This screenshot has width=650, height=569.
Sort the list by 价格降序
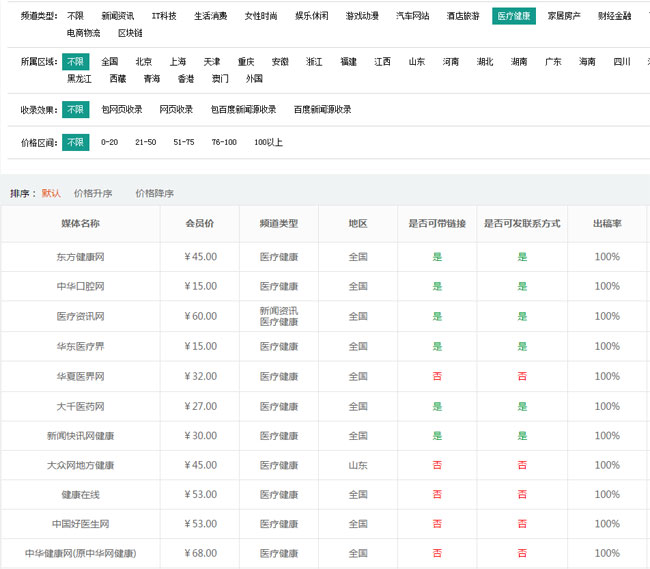155,193
